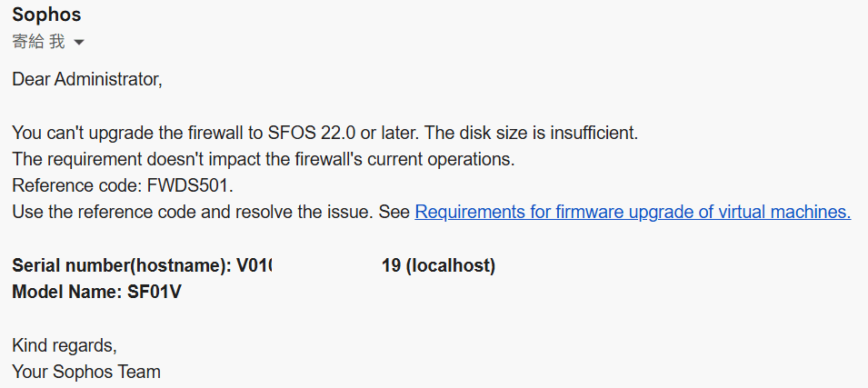Open the firmware upgrade requirements link
This screenshot has width=868, height=388.
632,213
